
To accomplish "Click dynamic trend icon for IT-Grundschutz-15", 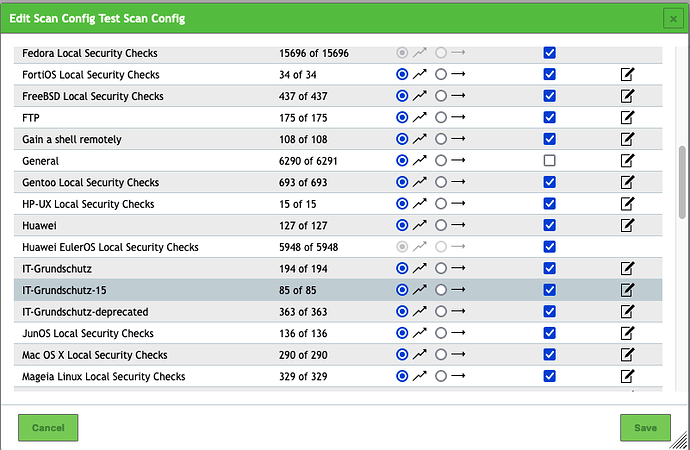I will [420, 290].
